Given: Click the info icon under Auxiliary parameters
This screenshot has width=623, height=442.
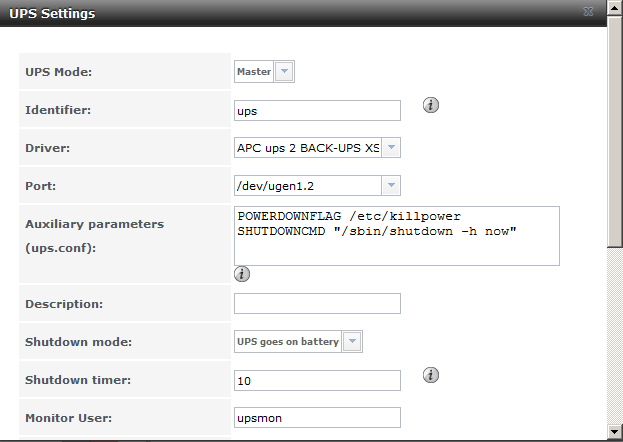Looking at the screenshot, I should point(242,274).
